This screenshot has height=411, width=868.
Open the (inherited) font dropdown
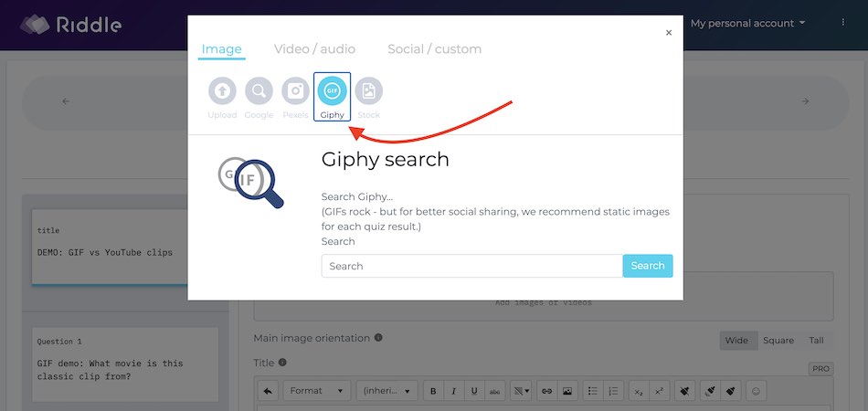tap(386, 391)
